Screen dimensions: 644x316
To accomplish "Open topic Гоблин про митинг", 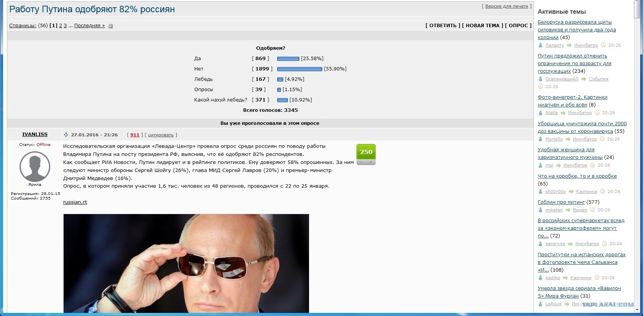I will [561, 202].
